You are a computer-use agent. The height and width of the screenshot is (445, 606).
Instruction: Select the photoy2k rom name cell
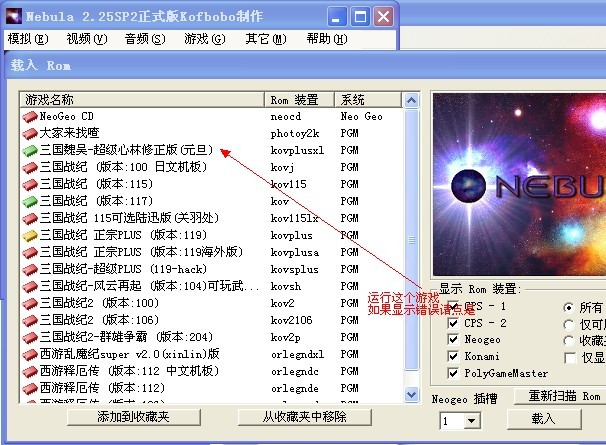pyautogui.click(x=294, y=133)
